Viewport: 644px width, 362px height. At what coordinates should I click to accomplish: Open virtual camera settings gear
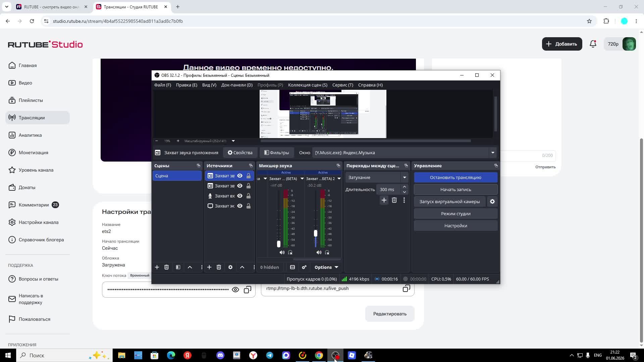tap(492, 201)
